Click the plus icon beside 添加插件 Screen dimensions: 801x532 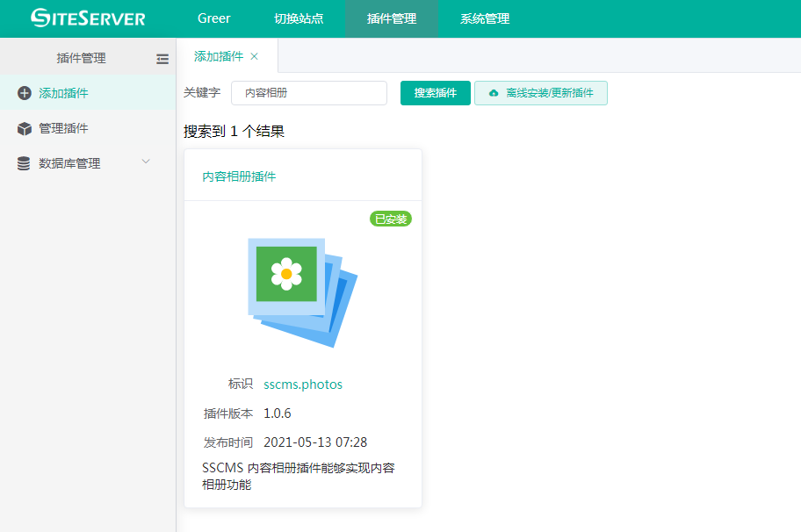click(24, 93)
